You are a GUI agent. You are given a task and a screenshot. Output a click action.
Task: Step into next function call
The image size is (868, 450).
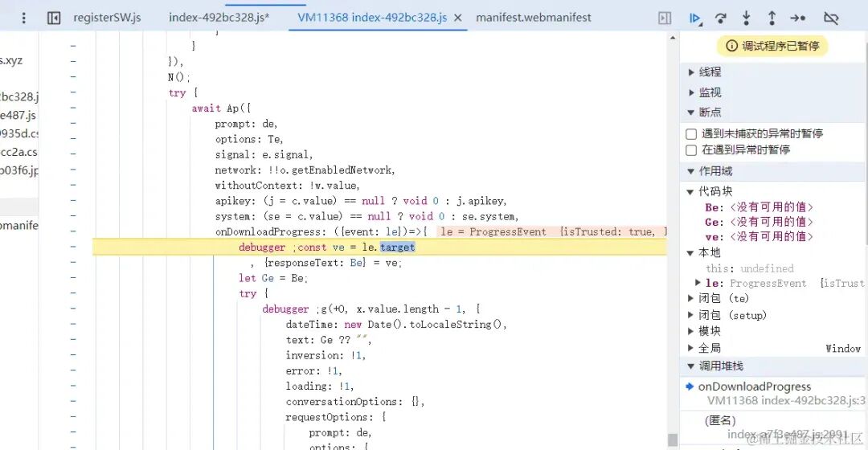pos(746,18)
